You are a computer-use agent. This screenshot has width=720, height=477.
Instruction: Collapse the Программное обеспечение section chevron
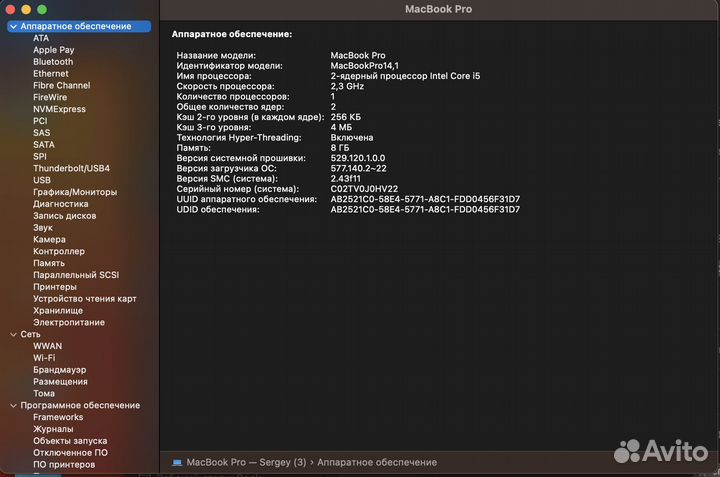(13, 406)
